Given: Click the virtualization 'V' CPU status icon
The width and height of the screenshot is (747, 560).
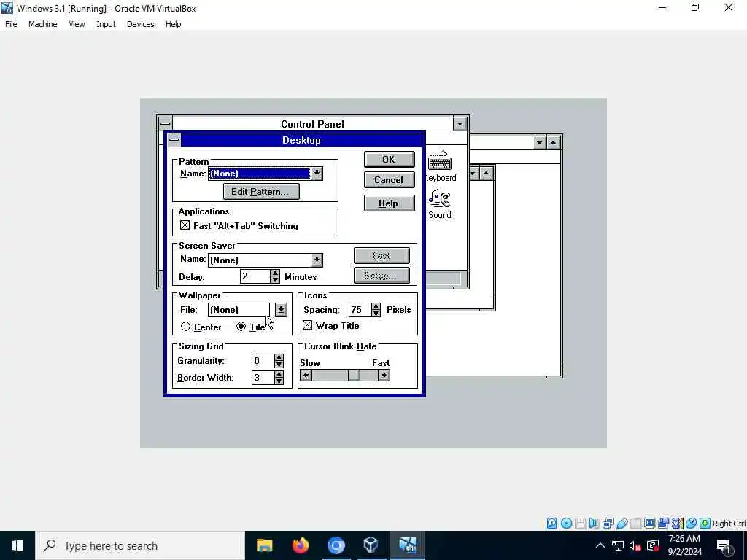Looking at the screenshot, I should pos(677,524).
